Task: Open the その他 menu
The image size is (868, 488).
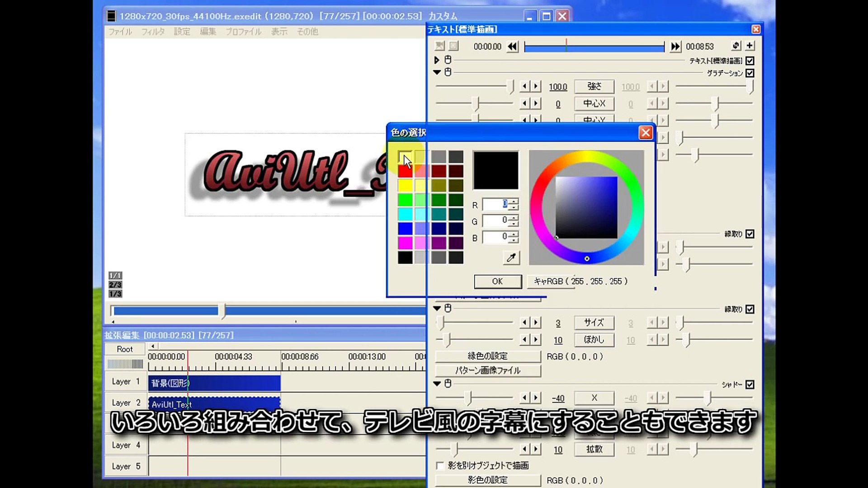Action: coord(307,32)
